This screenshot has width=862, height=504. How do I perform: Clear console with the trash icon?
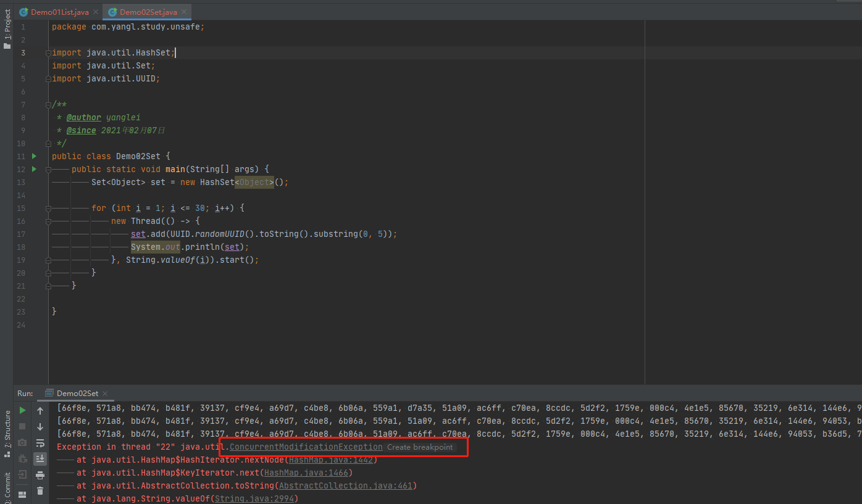tap(40, 491)
